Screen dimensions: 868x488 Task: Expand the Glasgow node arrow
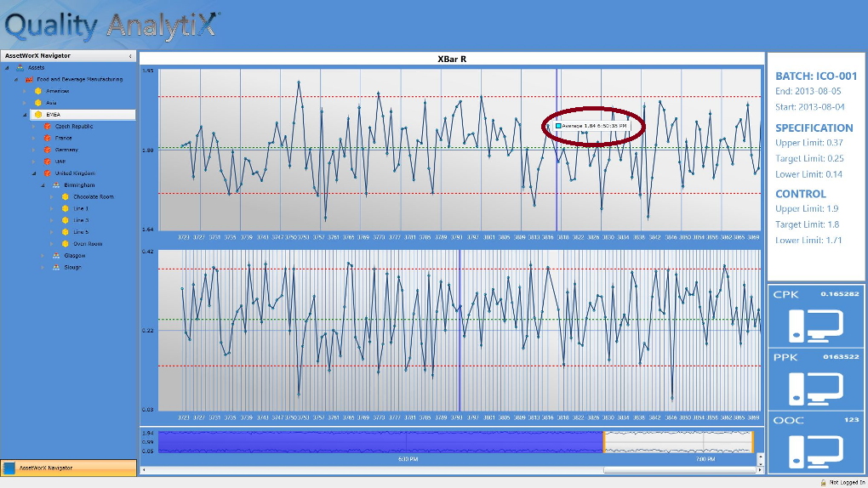pos(44,255)
